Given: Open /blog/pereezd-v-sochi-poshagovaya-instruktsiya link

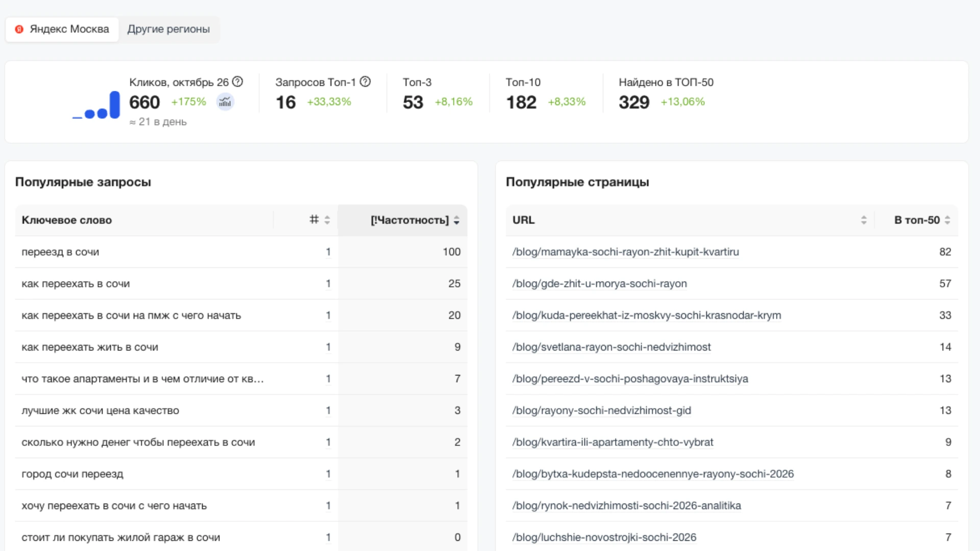Looking at the screenshot, I should [x=630, y=379].
